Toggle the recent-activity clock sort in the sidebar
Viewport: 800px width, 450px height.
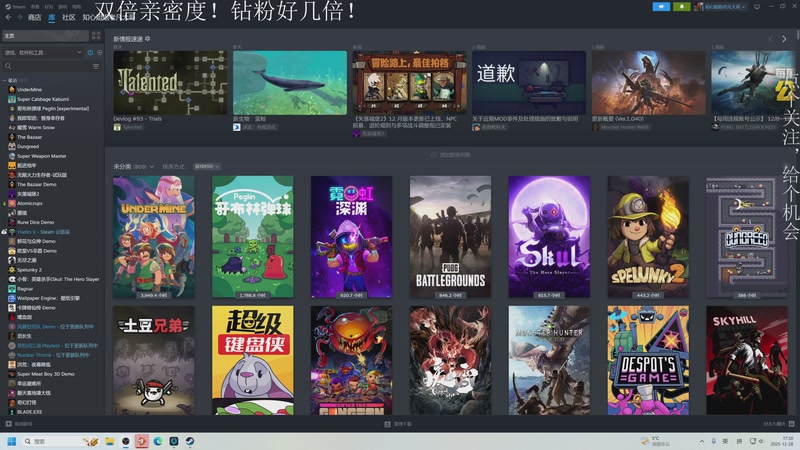click(90, 53)
